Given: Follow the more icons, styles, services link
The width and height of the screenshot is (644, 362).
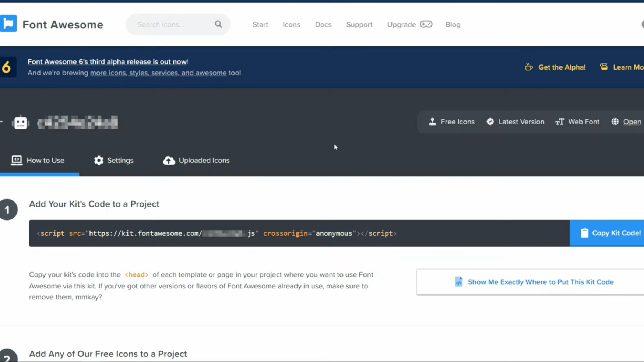Looking at the screenshot, I should pyautogui.click(x=158, y=73).
